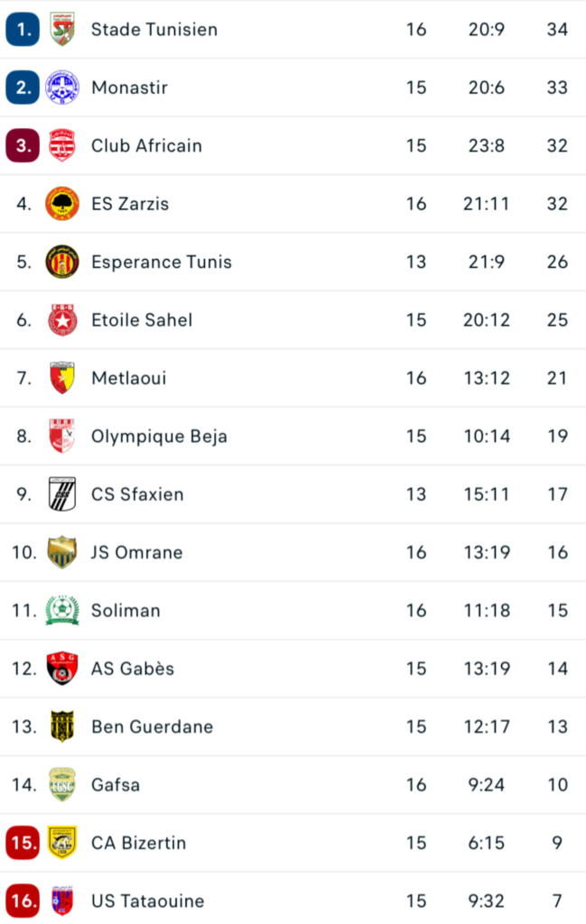
Task: Click Club Africain's 23:8 goal score
Action: [487, 146]
